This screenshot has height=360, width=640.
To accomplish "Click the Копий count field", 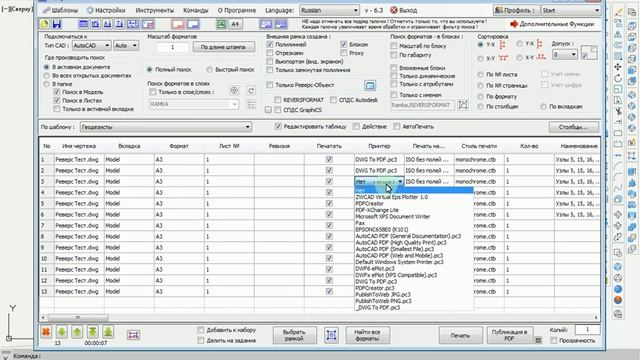I will coord(587,329).
